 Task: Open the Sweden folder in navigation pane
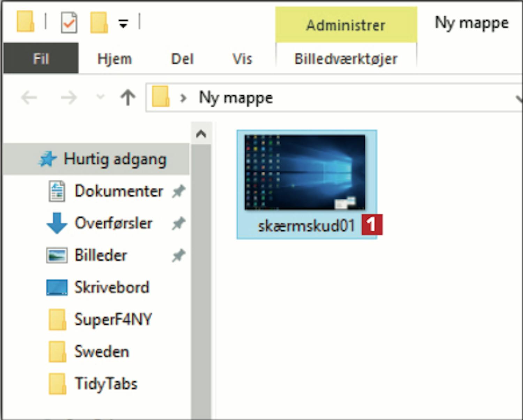tap(101, 351)
